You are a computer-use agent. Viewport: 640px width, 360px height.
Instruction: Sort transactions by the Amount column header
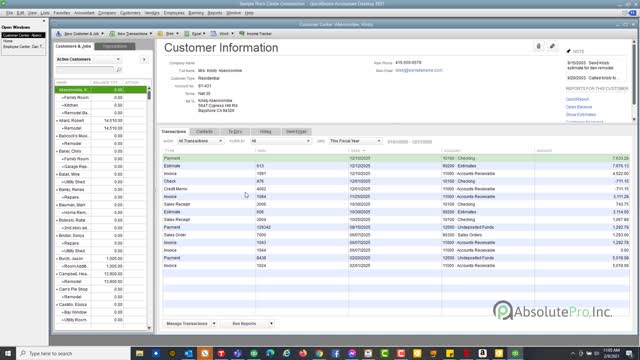[582, 151]
